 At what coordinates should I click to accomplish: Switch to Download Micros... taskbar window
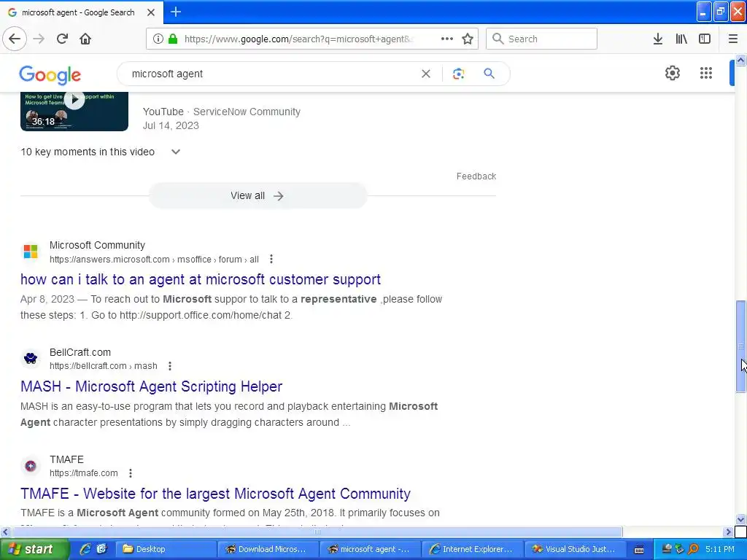click(x=267, y=549)
